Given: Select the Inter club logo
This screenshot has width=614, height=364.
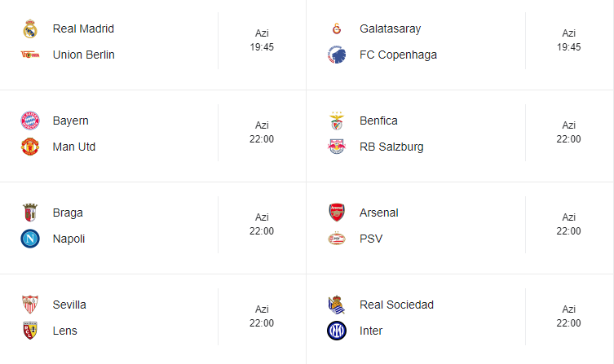Looking at the screenshot, I should [337, 331].
